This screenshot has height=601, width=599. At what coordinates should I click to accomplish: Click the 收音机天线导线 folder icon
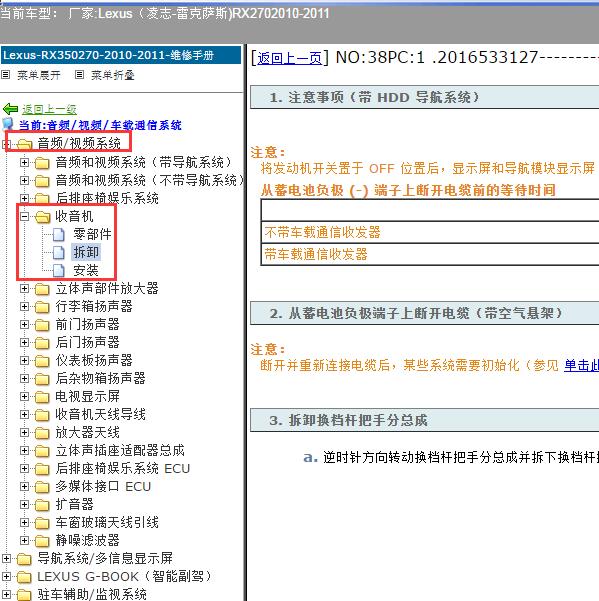[42, 415]
